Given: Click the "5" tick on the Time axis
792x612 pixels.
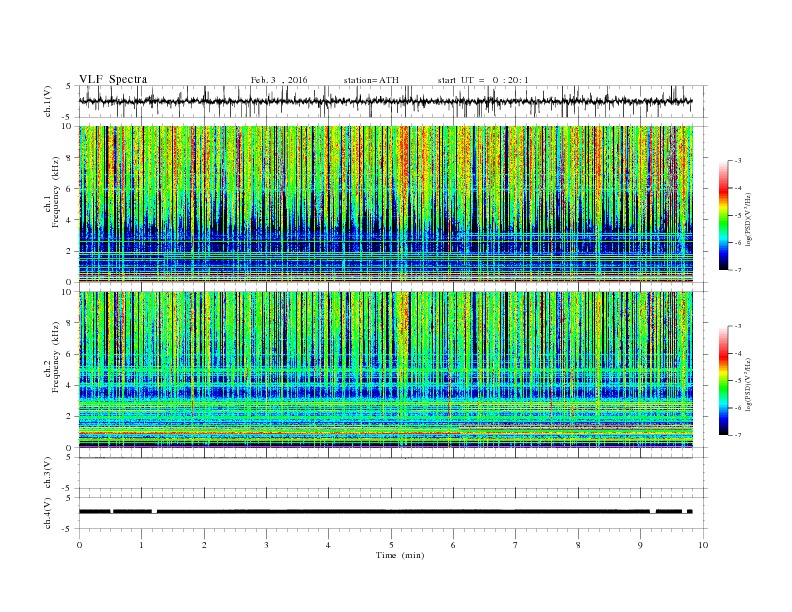Looking at the screenshot, I should (x=391, y=545).
